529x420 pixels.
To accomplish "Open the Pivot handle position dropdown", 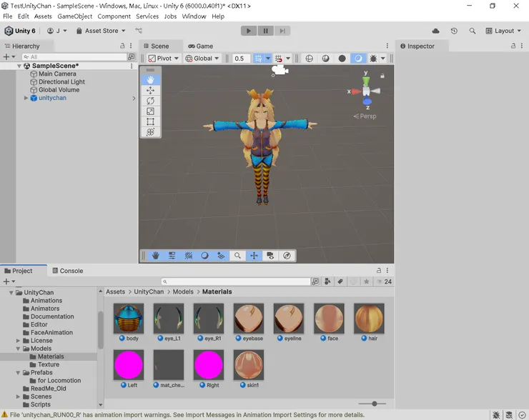I will [163, 59].
